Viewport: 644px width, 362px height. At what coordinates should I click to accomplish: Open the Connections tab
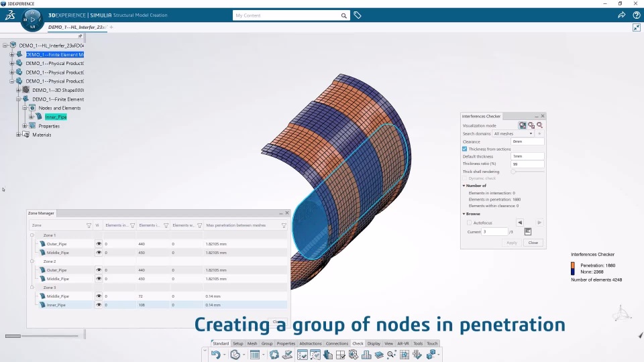pyautogui.click(x=337, y=343)
